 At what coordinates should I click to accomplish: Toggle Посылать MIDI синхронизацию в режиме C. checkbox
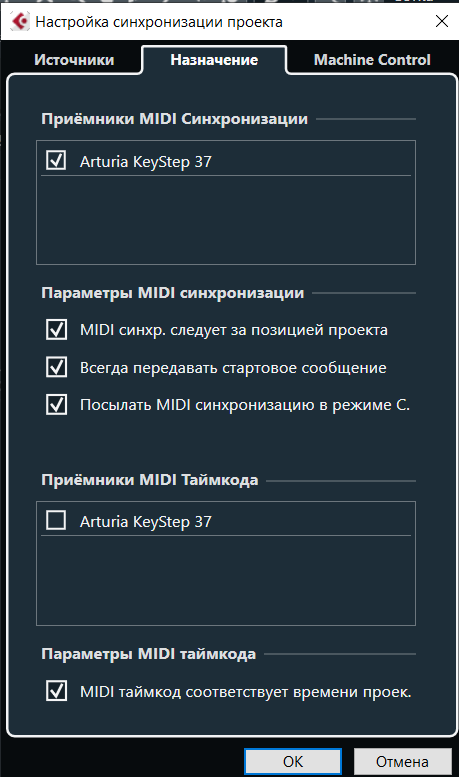coord(56,404)
